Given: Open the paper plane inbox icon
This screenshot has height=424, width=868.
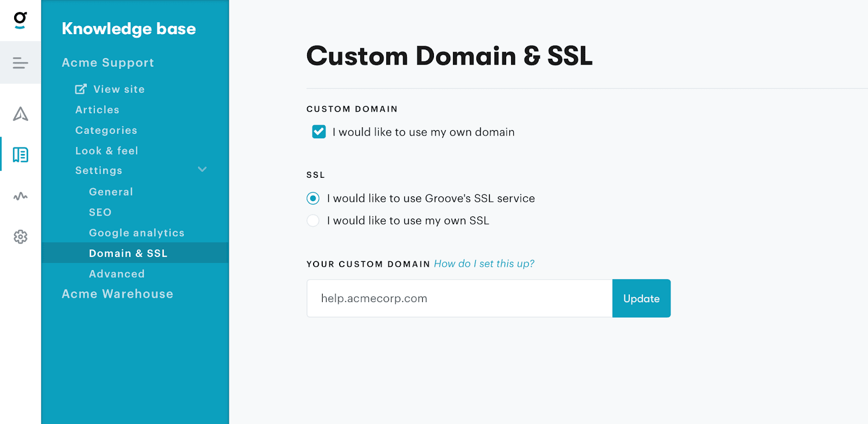Looking at the screenshot, I should (20, 114).
